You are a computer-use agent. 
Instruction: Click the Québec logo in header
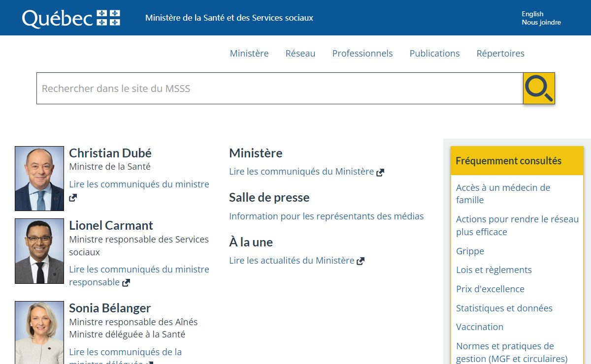pos(71,18)
